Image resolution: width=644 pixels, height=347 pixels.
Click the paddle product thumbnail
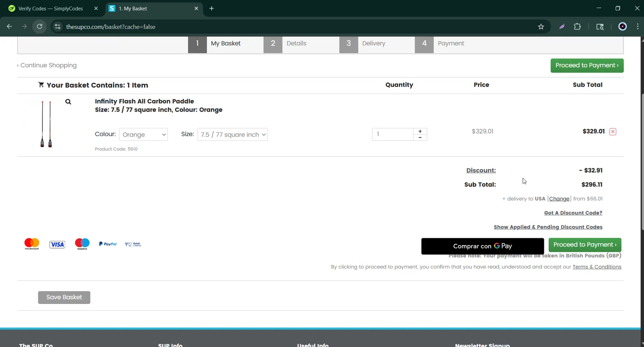(46, 125)
